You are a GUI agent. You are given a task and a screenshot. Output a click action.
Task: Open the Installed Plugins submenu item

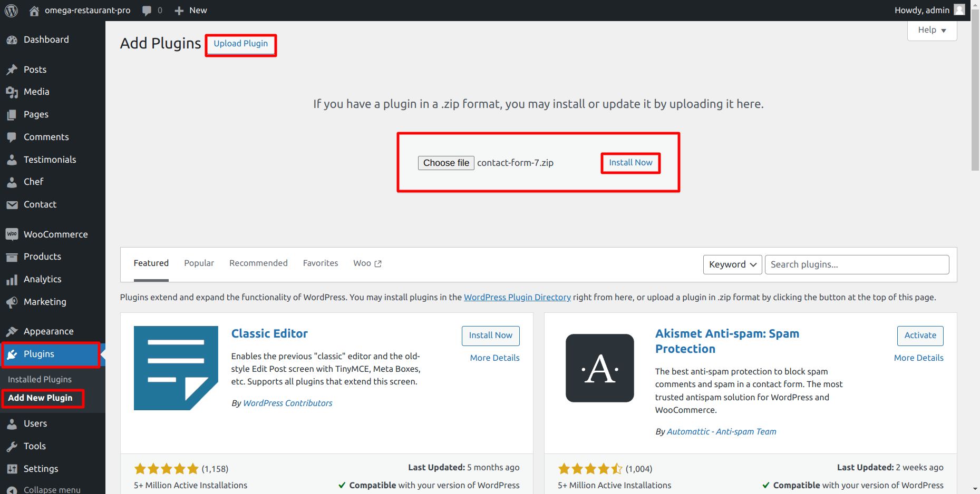point(40,379)
